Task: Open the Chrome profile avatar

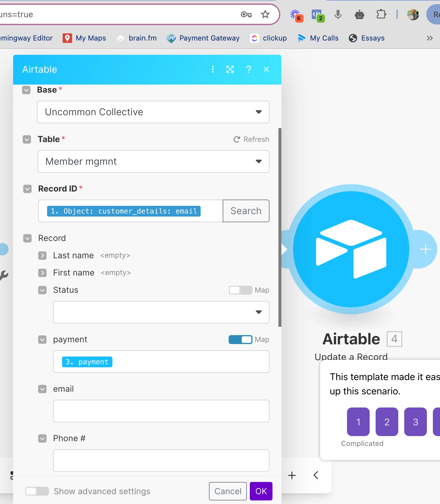Action: [413, 14]
